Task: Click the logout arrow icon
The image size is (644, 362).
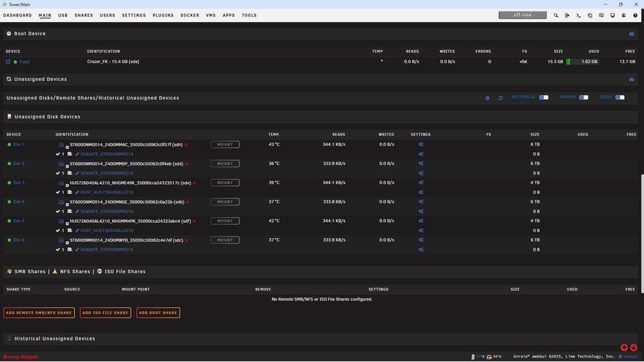Action: point(567,15)
